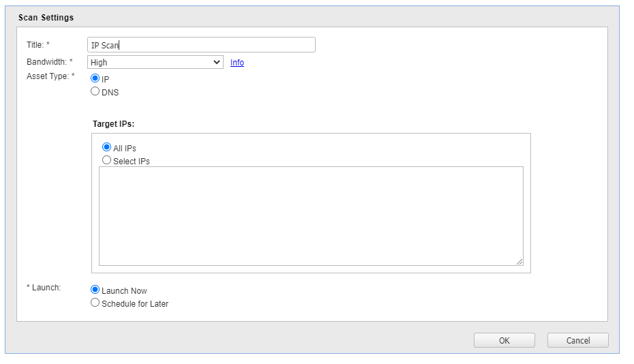634x364 pixels.
Task: Select the DNS asset type radio button
Action: pyautogui.click(x=95, y=91)
